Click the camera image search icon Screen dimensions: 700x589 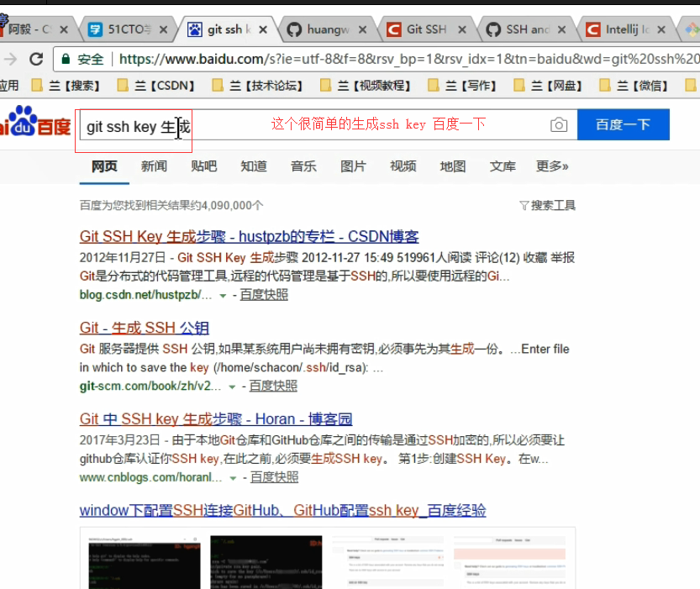(x=559, y=124)
